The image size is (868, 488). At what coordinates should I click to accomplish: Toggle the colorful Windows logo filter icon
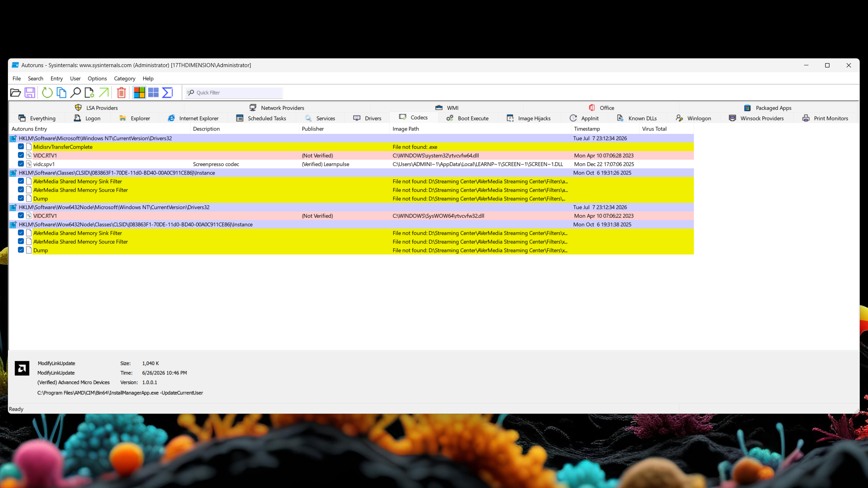point(139,93)
